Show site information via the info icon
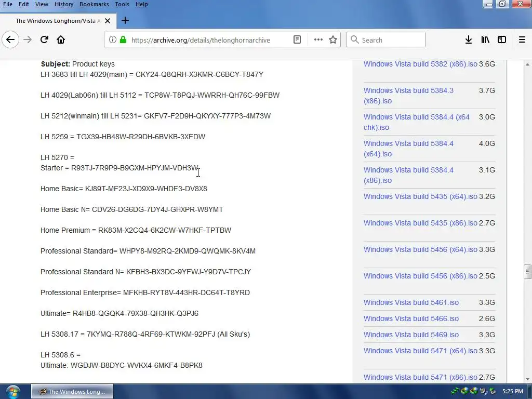Viewport: 532px width, 399px height. (x=112, y=39)
